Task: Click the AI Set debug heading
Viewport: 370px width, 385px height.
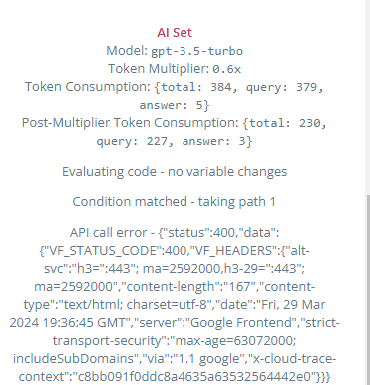Action: tap(174, 33)
